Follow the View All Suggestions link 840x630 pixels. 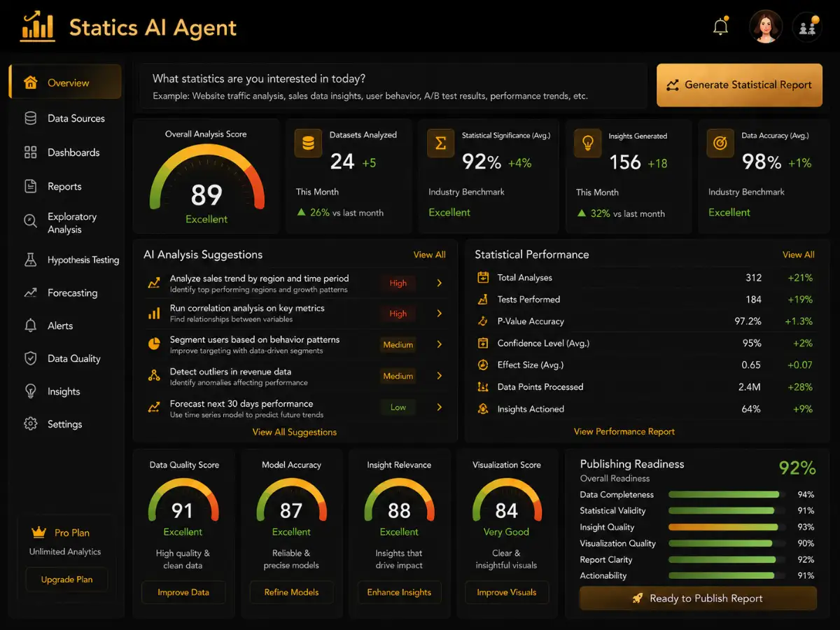point(295,432)
